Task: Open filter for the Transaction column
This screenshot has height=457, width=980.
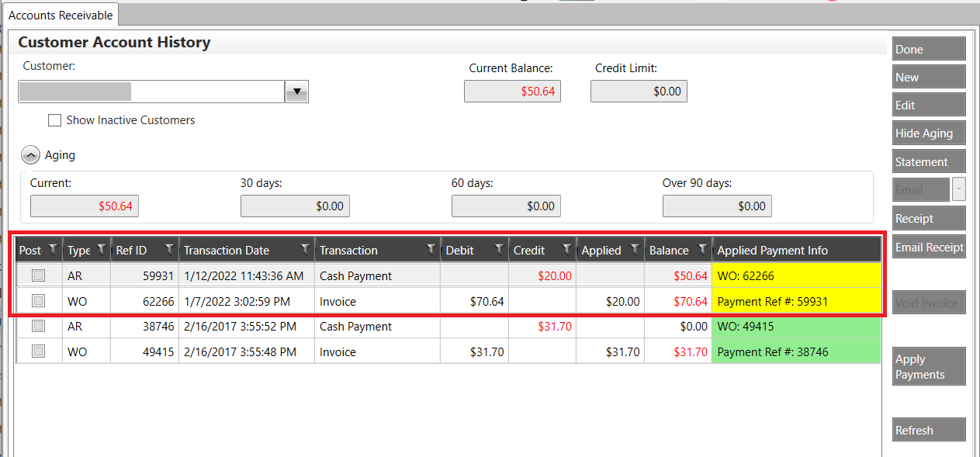Action: [431, 250]
